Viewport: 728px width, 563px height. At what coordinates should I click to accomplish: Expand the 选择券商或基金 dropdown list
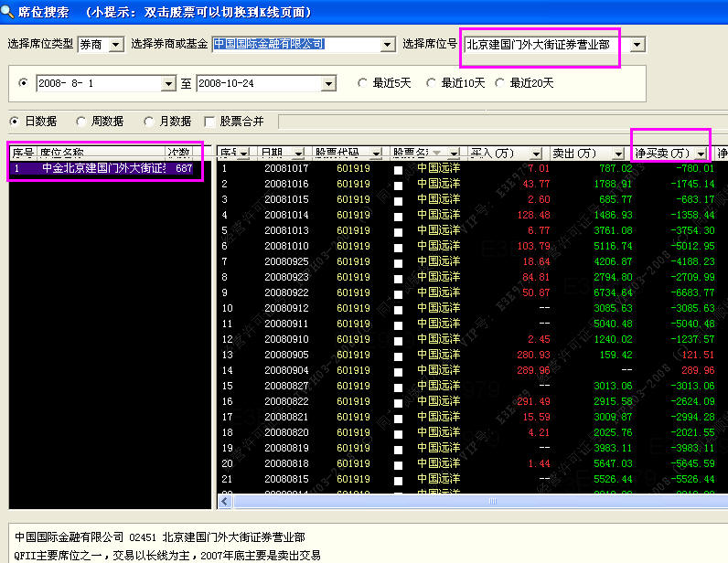(387, 44)
